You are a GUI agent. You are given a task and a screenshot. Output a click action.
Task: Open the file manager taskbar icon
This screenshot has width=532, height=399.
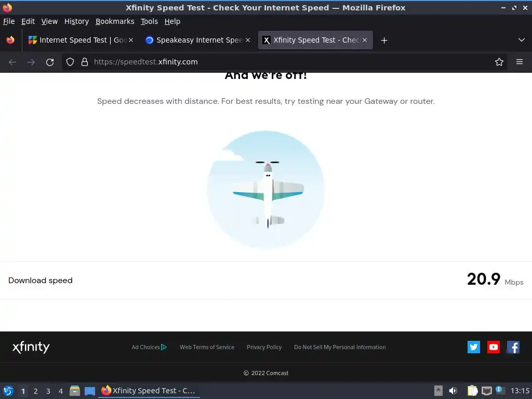point(75,391)
